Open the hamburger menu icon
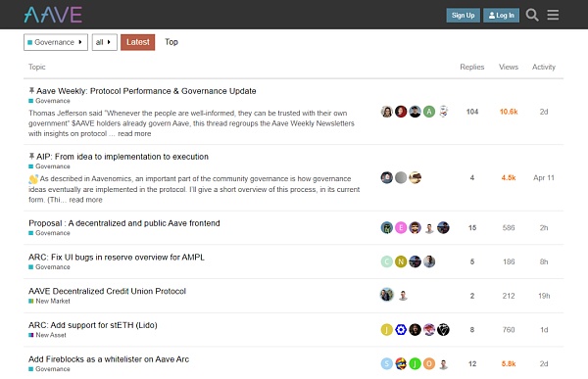Image resolution: width=588 pixels, height=379 pixels. click(553, 15)
